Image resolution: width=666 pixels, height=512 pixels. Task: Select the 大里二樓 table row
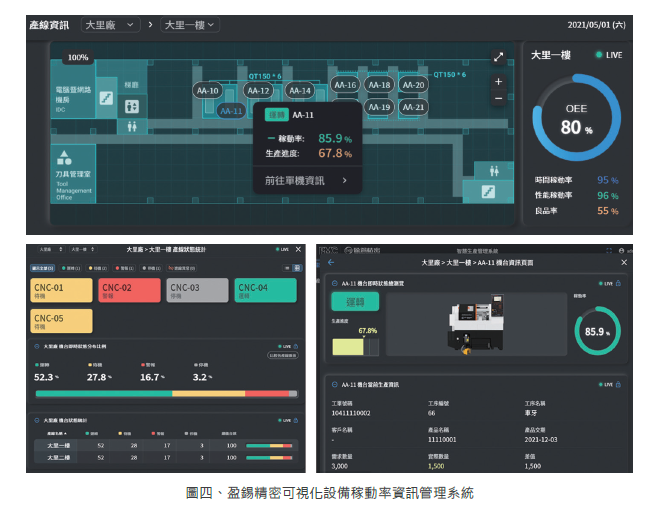166,458
